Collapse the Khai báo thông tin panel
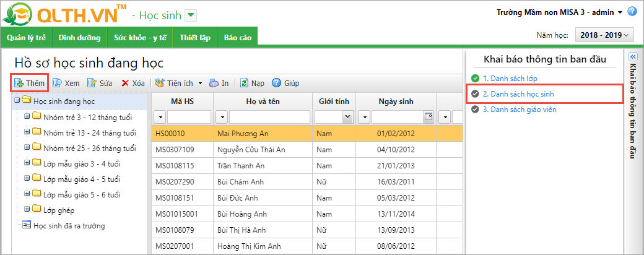This screenshot has height=255, width=644. click(633, 56)
